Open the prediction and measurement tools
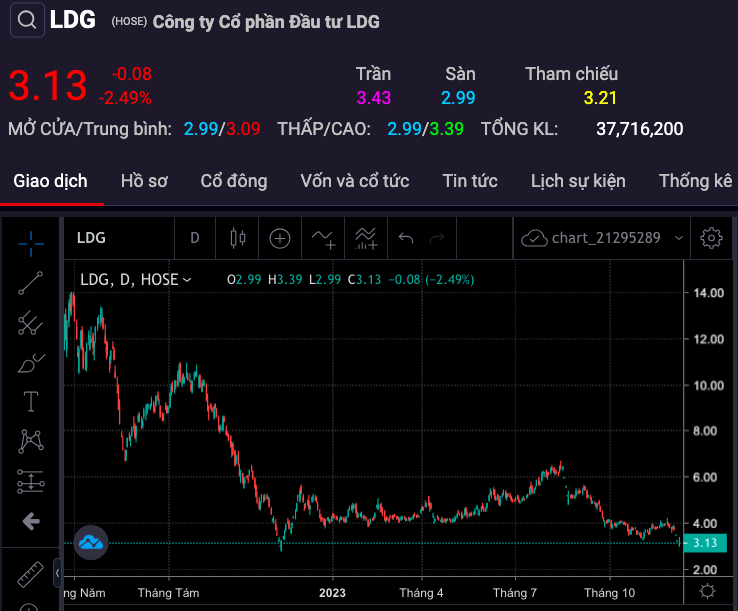Viewport: 738px width, 611px height. pyautogui.click(x=31, y=481)
